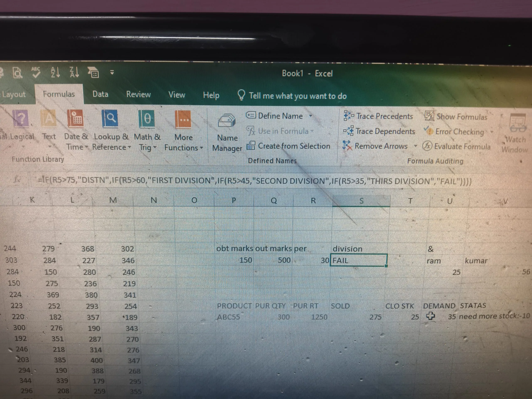Open the Help tab
The height and width of the screenshot is (399, 532).
tap(211, 95)
